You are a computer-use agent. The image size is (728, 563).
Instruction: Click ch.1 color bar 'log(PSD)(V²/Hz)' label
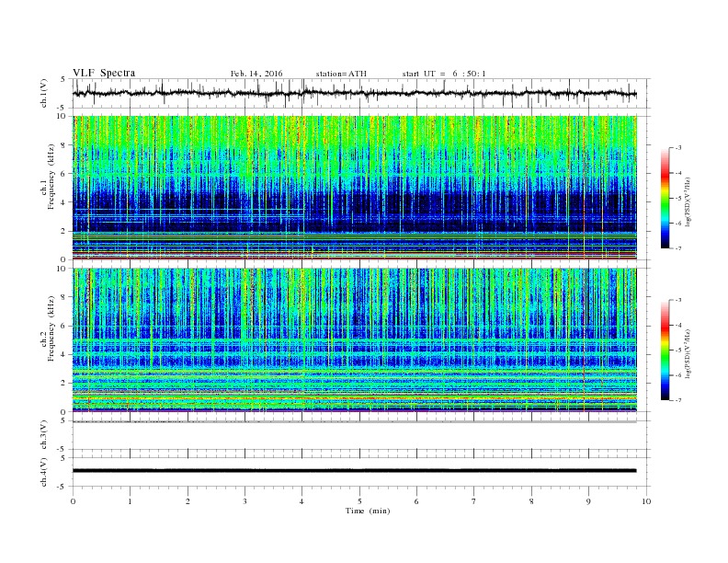pos(689,202)
